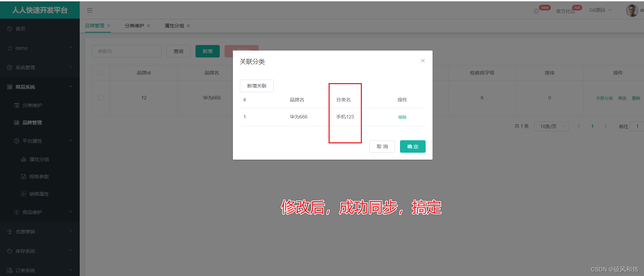Click the icon beside 商品系统

tap(10, 87)
